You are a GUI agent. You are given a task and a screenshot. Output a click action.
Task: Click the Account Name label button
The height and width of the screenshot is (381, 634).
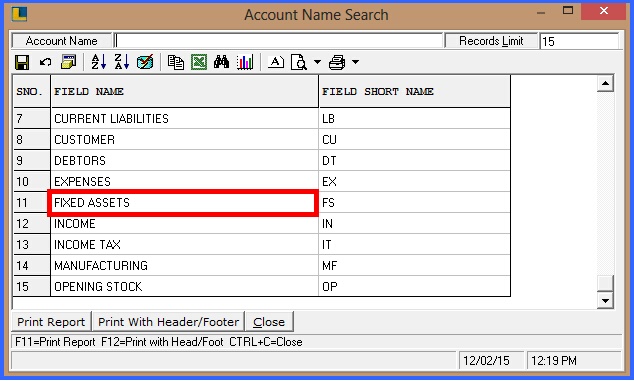click(61, 41)
